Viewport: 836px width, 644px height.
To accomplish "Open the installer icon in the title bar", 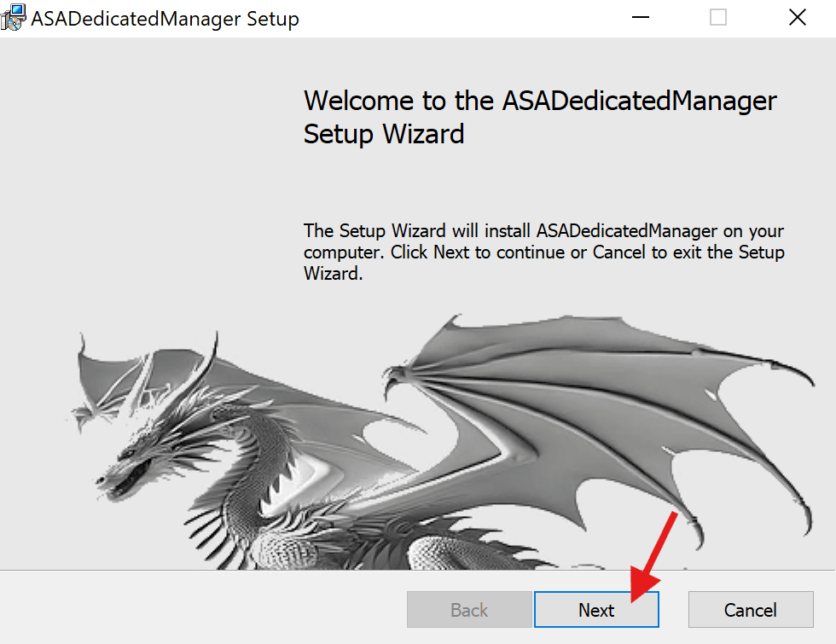I will coord(14,17).
